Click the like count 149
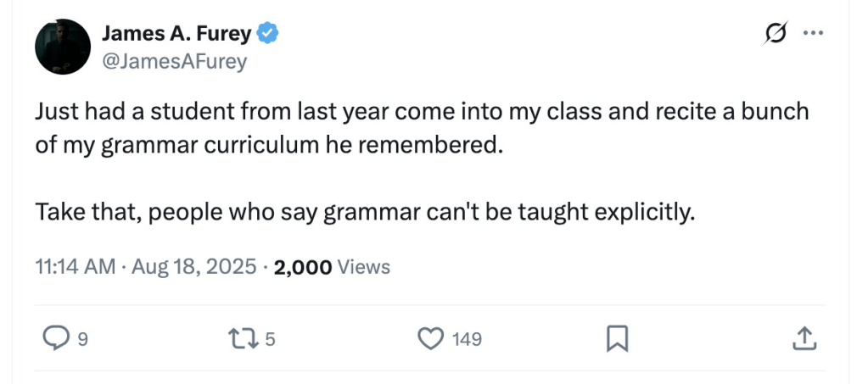The width and height of the screenshot is (868, 384). pyautogui.click(x=467, y=340)
